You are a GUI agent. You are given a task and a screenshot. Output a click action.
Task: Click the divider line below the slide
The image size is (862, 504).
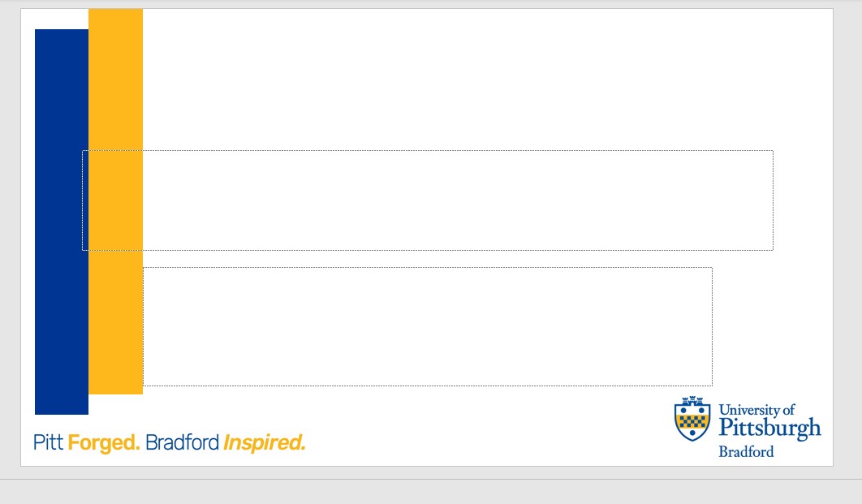pyautogui.click(x=431, y=480)
